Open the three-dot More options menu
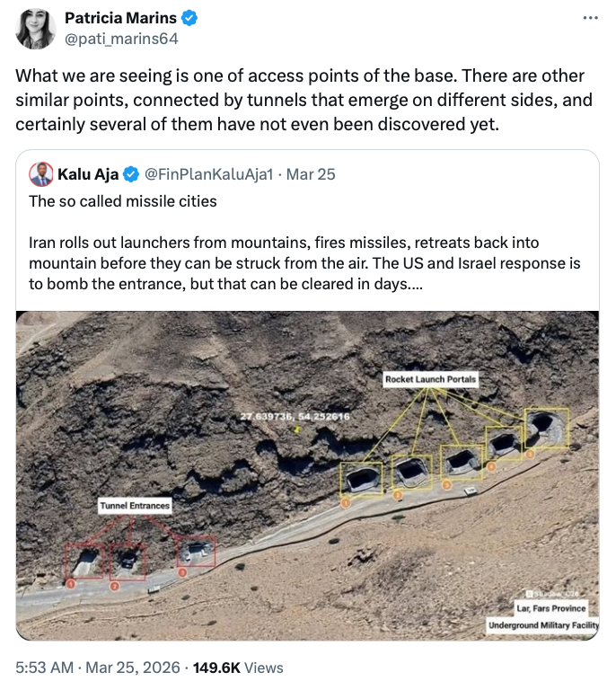Viewport: 616px width, 681px height. coord(589,17)
